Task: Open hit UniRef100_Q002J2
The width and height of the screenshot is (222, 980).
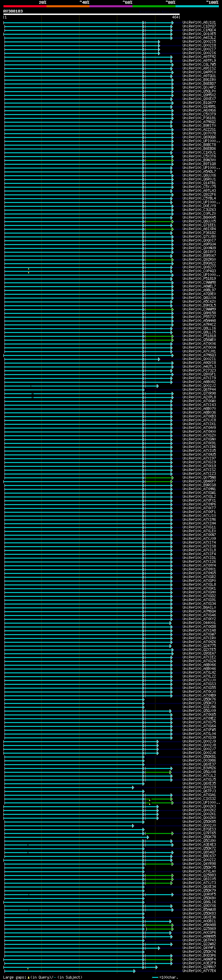Action: (x=199, y=386)
